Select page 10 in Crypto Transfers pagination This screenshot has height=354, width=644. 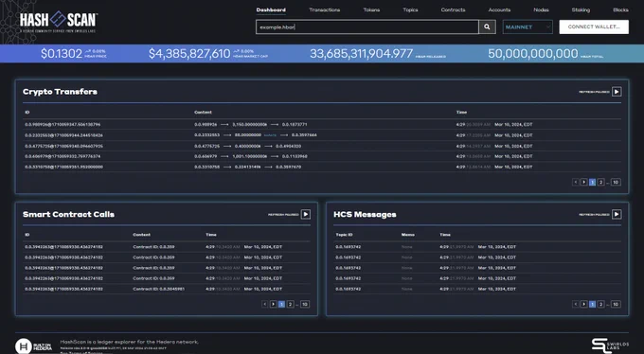click(616, 183)
